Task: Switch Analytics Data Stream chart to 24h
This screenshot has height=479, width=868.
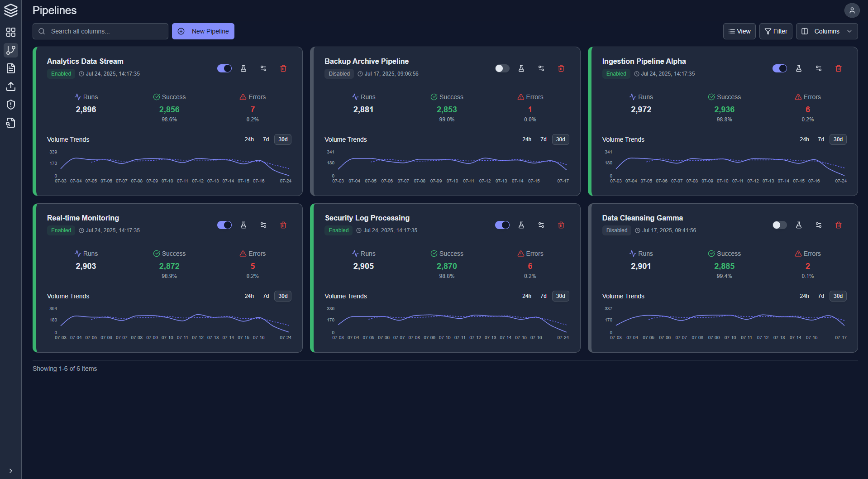Action: [x=249, y=139]
